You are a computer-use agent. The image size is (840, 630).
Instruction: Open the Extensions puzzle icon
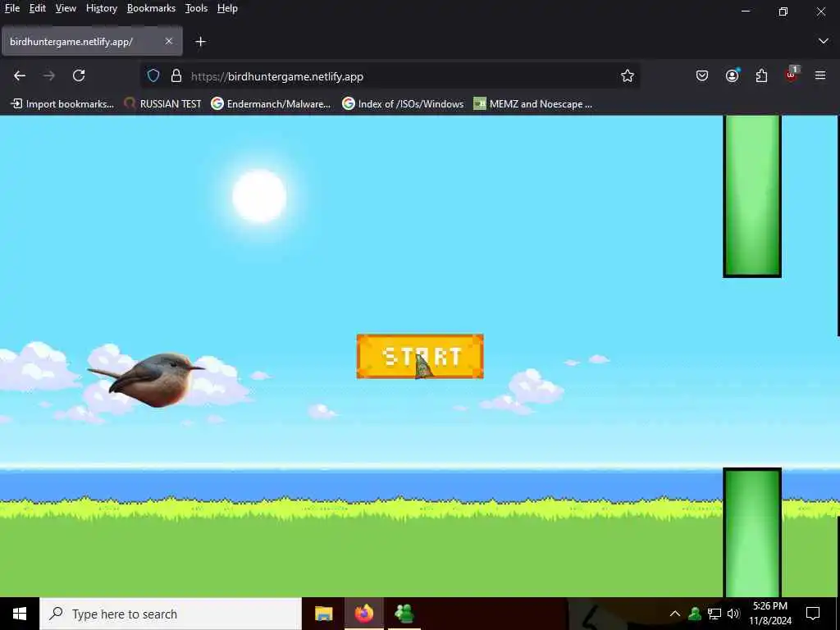click(761, 75)
